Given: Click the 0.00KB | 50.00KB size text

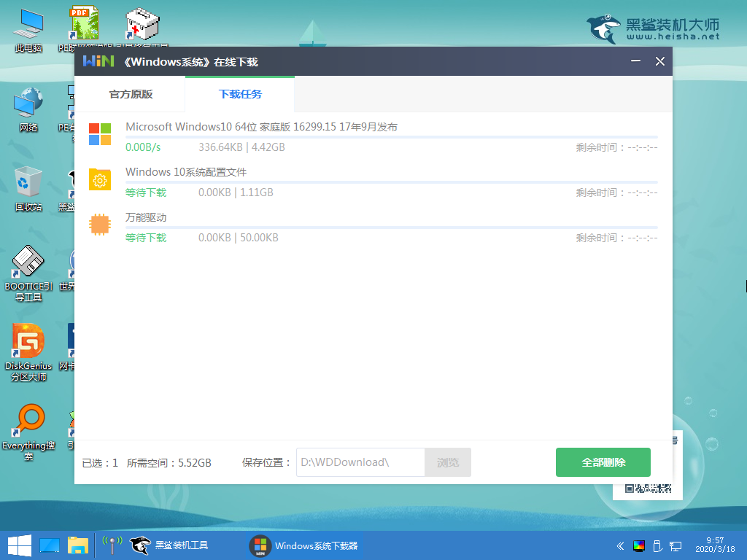Looking at the screenshot, I should pyautogui.click(x=239, y=238).
